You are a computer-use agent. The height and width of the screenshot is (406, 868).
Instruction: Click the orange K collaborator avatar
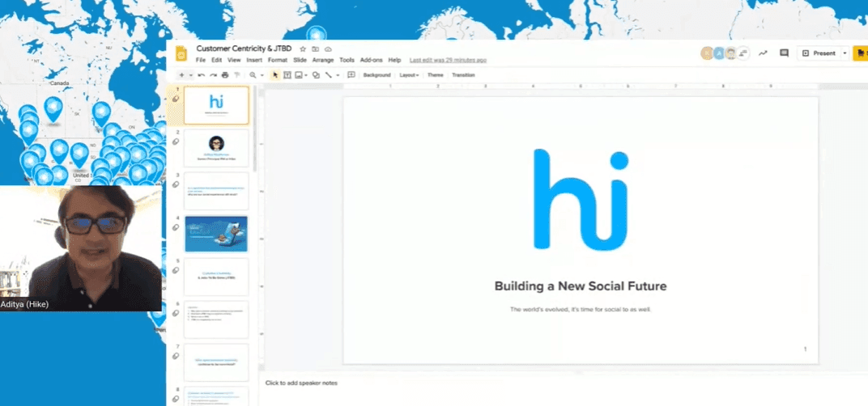click(707, 53)
